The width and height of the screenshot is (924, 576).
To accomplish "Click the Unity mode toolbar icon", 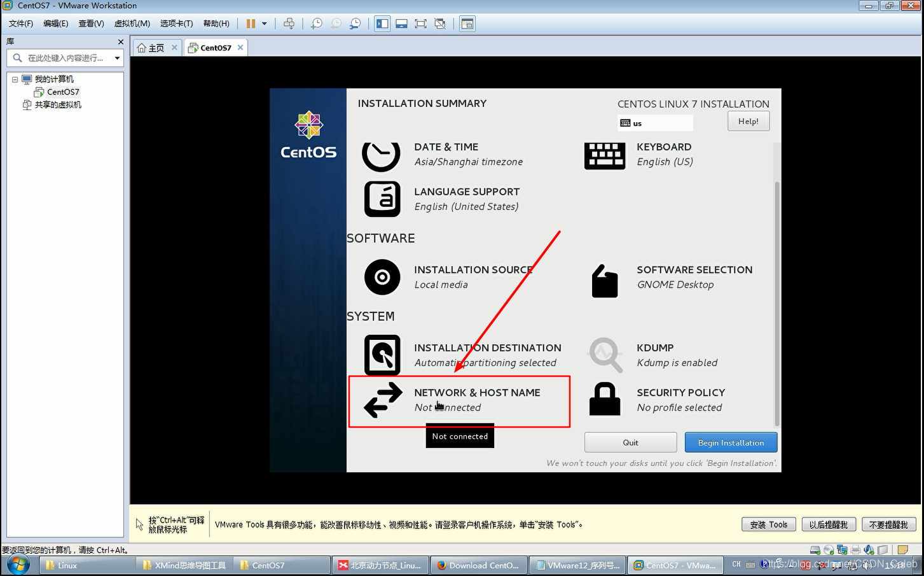I will [x=440, y=24].
